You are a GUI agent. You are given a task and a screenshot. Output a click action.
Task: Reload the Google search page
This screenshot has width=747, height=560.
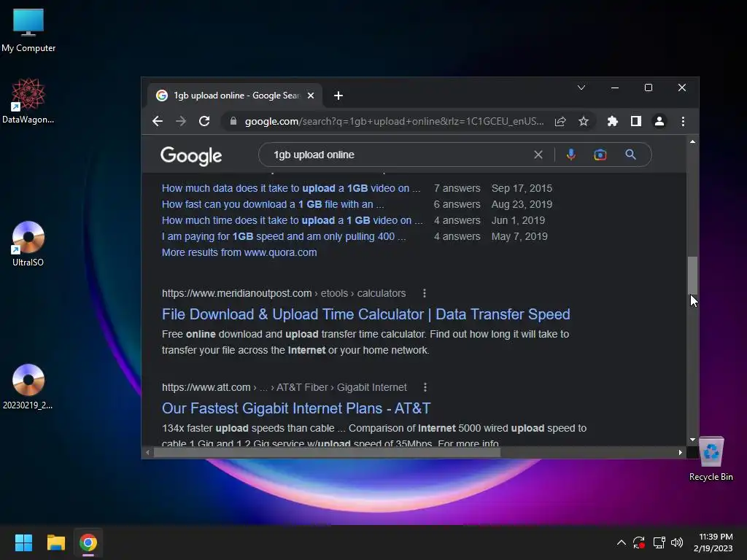click(x=204, y=122)
